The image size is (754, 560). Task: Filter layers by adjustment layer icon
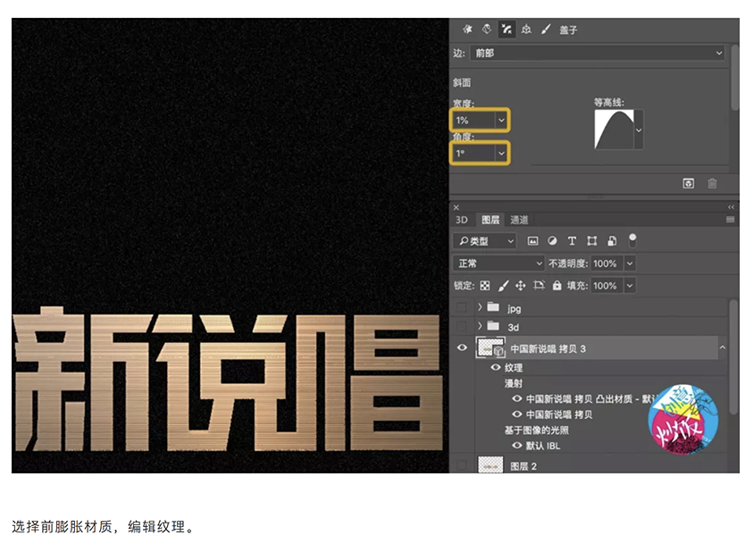point(552,241)
